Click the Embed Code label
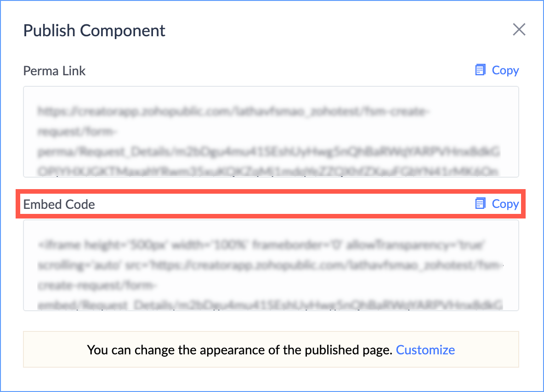544x392 pixels. (59, 204)
